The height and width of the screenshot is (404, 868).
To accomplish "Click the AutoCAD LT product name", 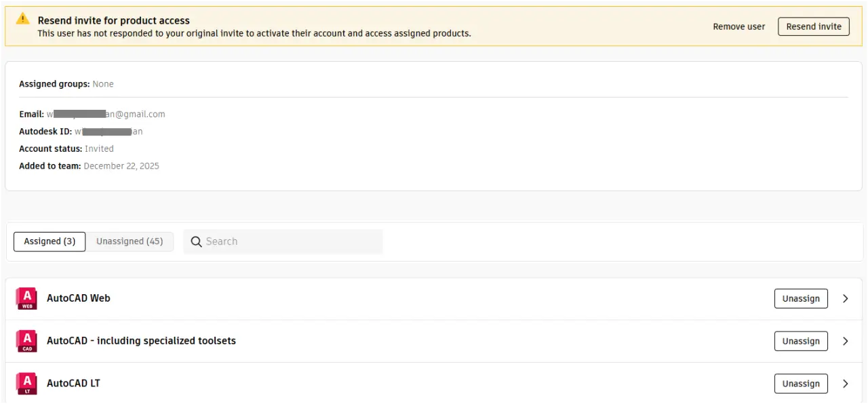I will point(73,384).
